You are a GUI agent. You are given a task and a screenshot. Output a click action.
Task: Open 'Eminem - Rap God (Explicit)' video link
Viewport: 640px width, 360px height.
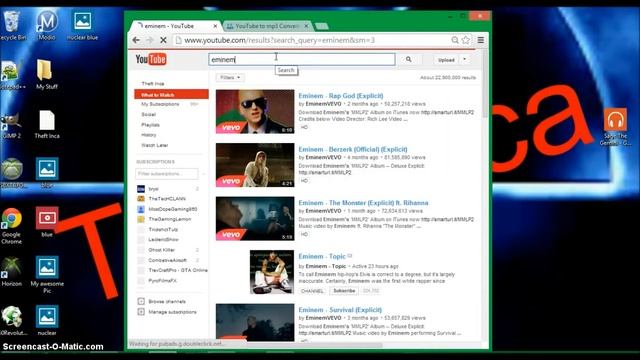pos(341,96)
